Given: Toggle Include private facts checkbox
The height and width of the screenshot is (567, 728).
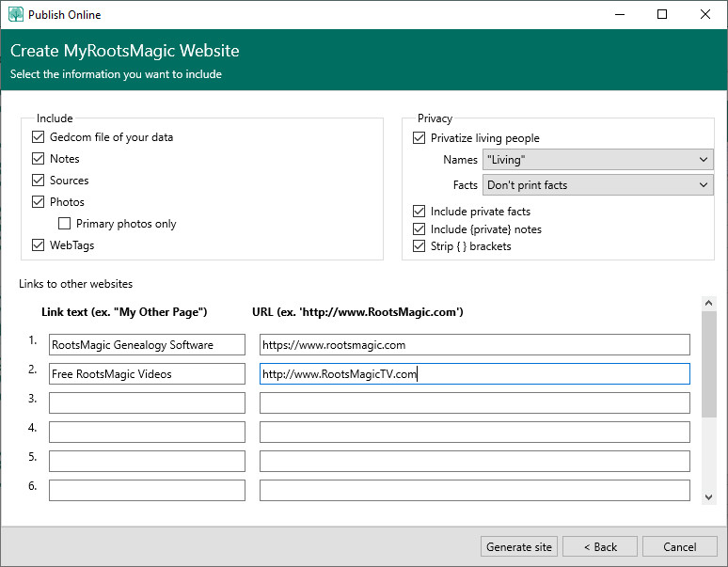Looking at the screenshot, I should coord(419,212).
